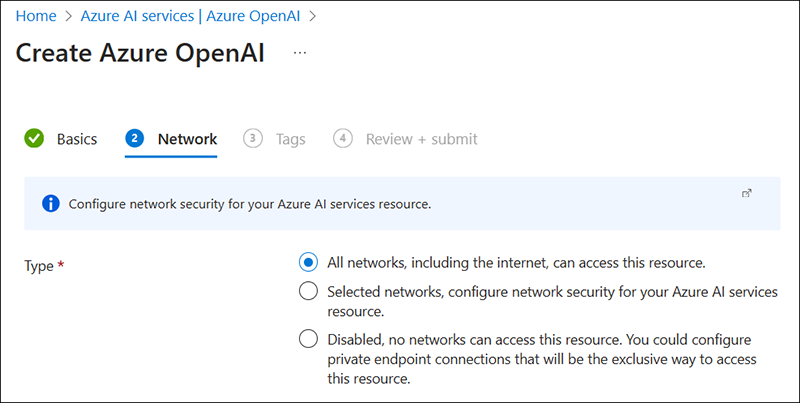Open the ellipsis menu beside page title
Viewport: 800px width, 403px height.
point(300,53)
